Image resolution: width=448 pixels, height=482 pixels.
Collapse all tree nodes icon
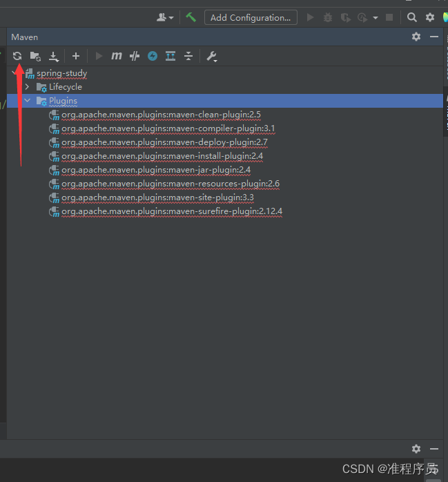coord(188,56)
